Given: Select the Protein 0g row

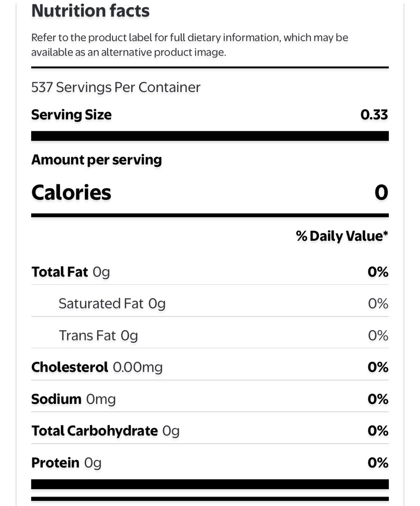Looking at the screenshot, I should [210, 463].
